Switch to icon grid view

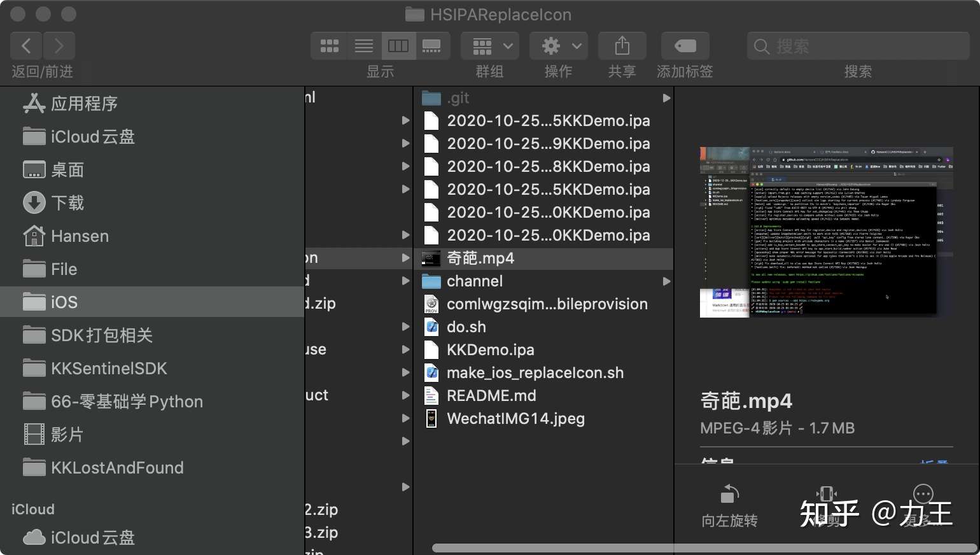329,46
